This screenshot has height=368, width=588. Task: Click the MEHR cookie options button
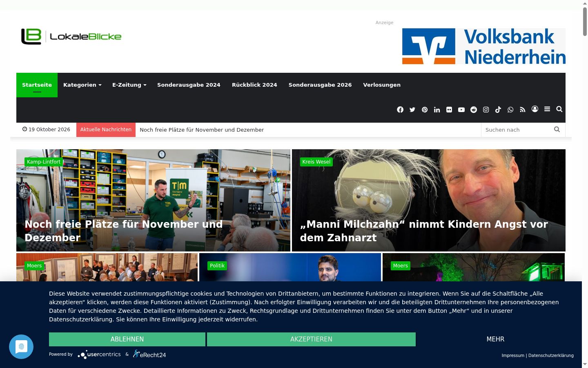tap(495, 339)
